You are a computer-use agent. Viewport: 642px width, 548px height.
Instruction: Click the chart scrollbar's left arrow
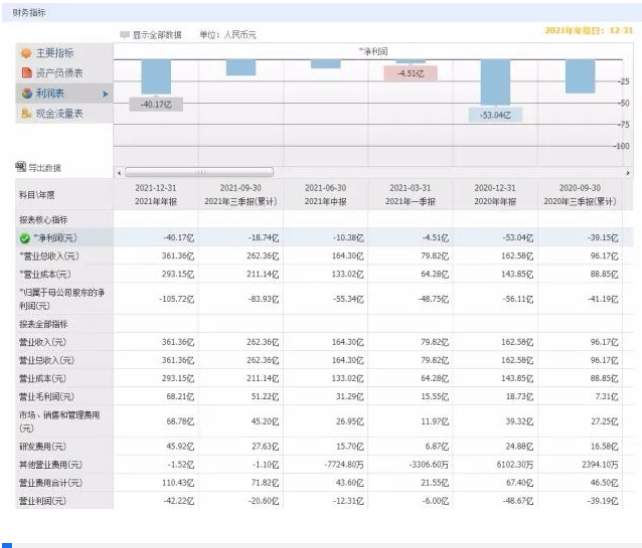(x=119, y=172)
